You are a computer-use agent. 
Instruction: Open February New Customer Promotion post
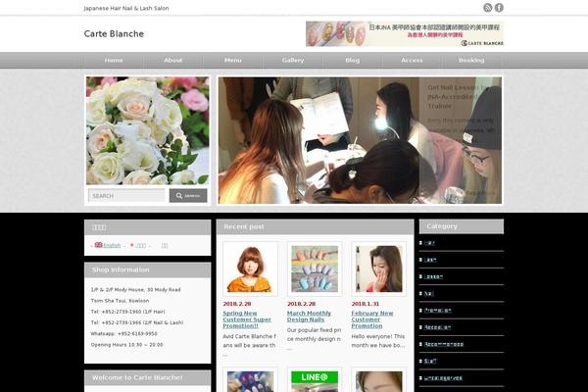(x=372, y=319)
